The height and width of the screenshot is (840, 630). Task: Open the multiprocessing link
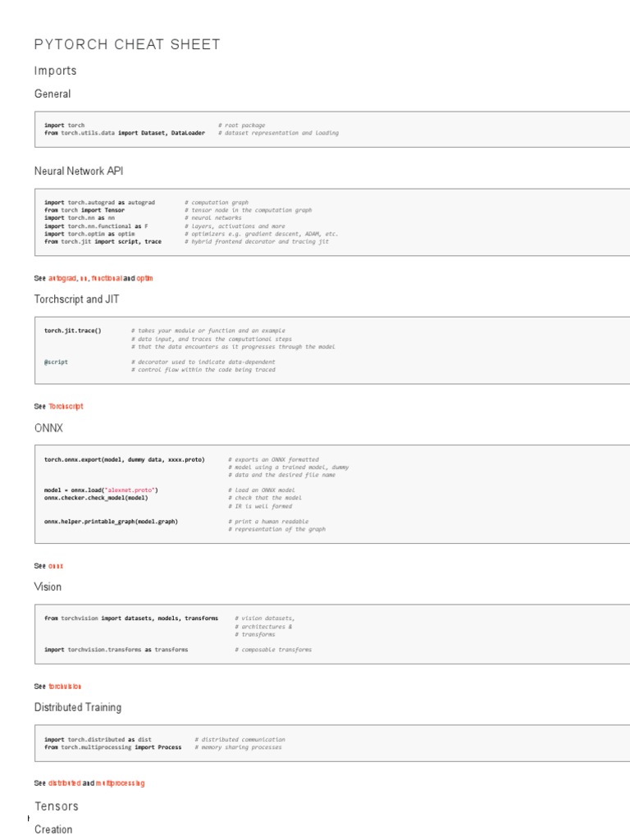pos(120,783)
